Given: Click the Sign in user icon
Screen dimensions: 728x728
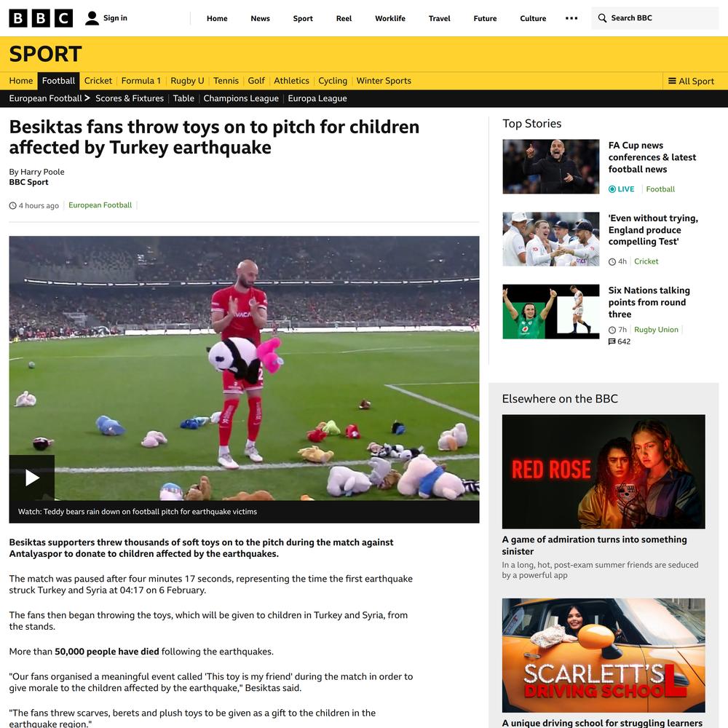Looking at the screenshot, I should click(x=92, y=18).
